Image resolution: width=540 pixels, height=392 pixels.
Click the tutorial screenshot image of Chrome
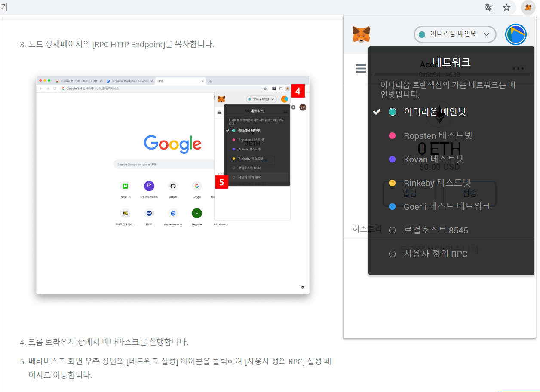coord(173,185)
